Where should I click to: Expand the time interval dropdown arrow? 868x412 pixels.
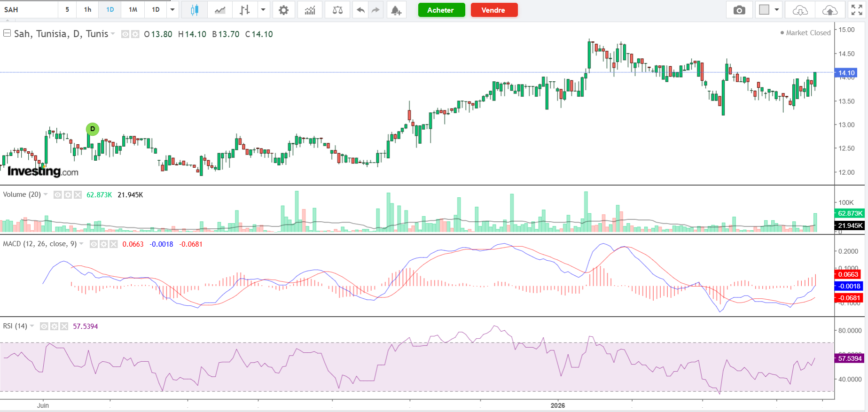point(172,9)
